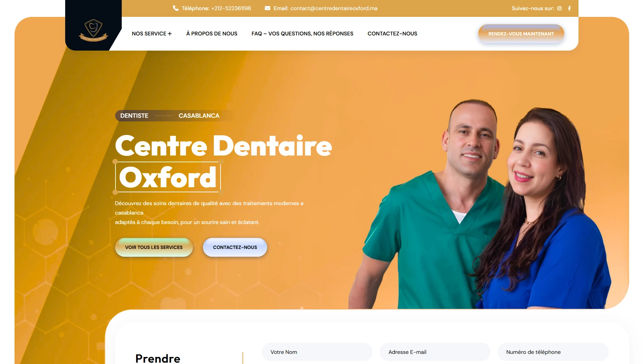Click VOIR TOUS LES SERVICES button

(154, 247)
